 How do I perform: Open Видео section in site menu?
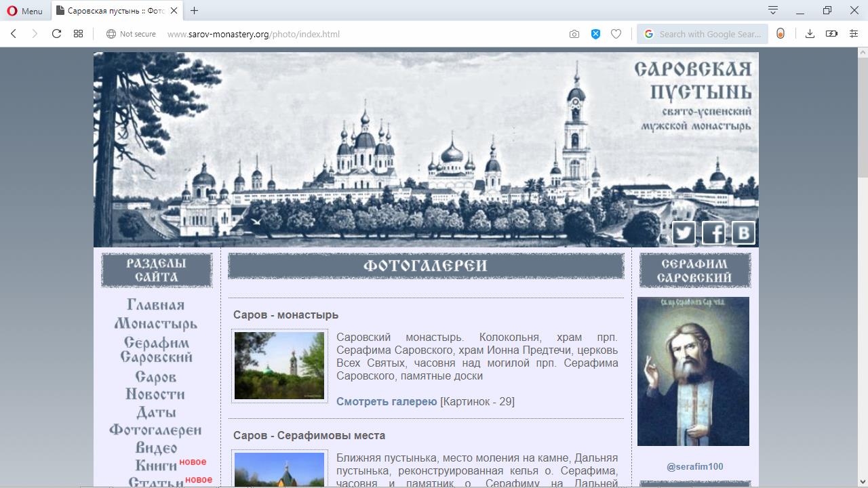pyautogui.click(x=156, y=448)
